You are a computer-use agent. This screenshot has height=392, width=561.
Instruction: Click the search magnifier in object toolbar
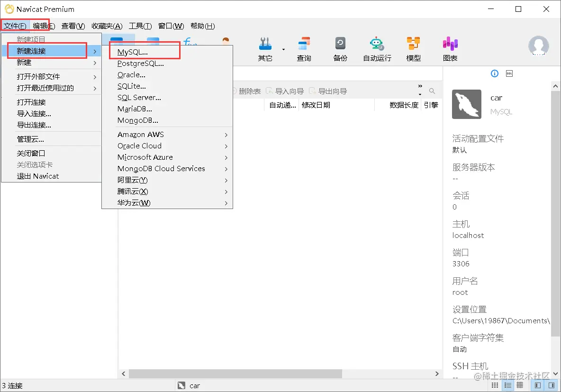(x=432, y=91)
